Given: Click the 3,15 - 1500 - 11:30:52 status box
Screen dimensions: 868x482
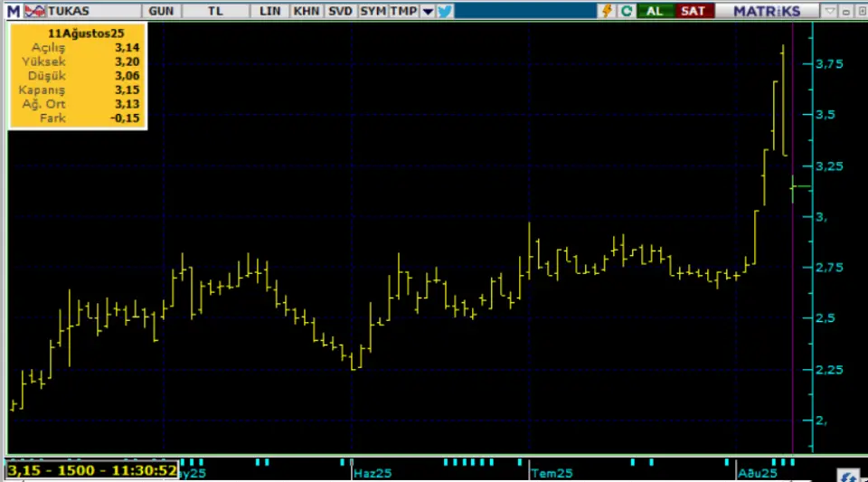Looking at the screenshot, I should point(92,471).
